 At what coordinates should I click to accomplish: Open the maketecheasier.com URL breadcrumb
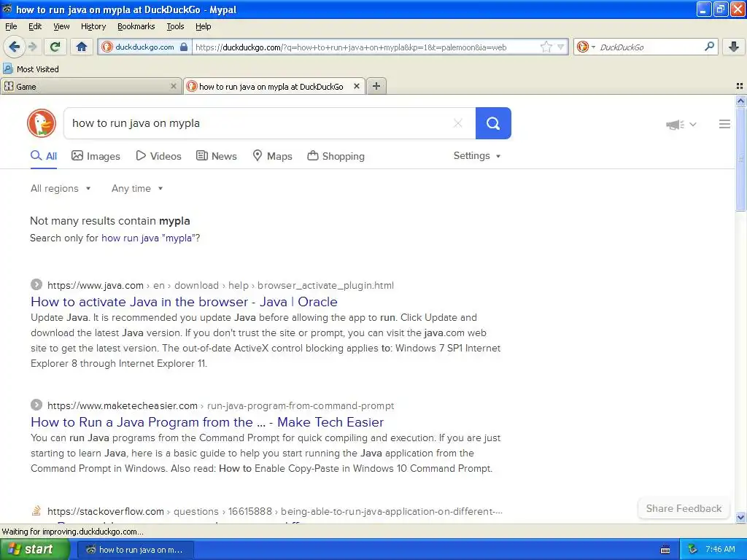[220, 405]
